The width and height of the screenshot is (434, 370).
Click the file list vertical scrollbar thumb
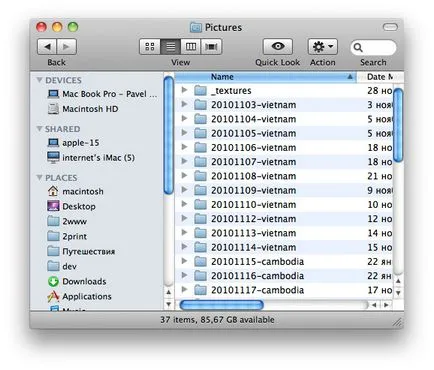398,125
